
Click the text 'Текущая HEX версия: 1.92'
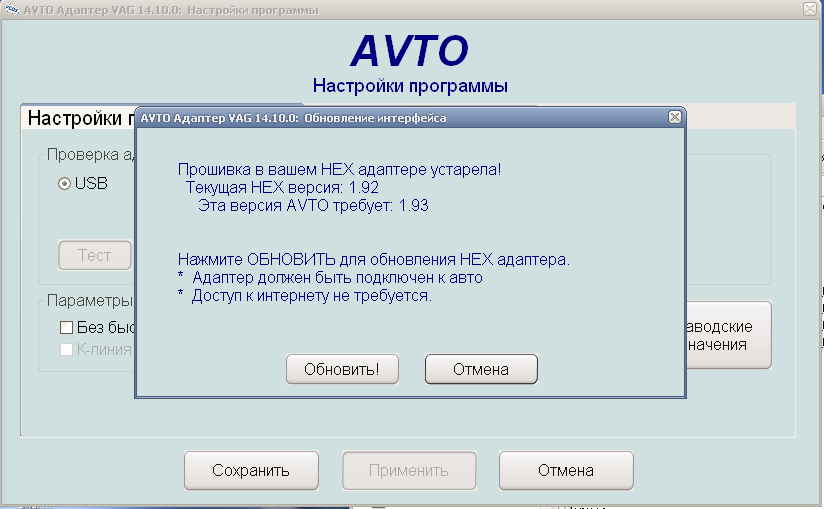282,188
